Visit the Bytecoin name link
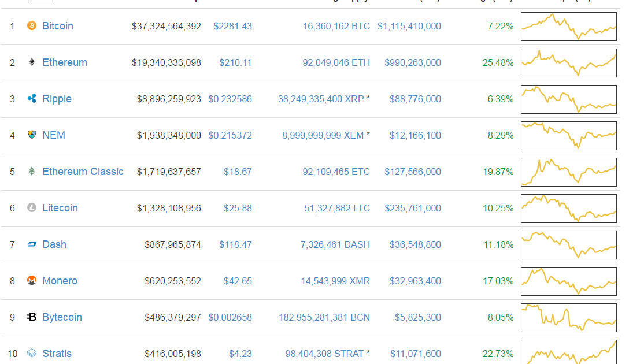 click(62, 317)
